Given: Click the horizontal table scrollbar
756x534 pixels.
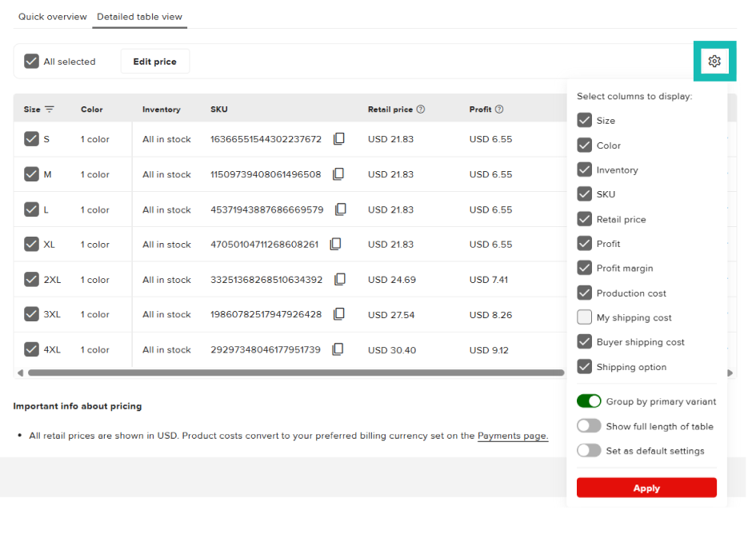Looking at the screenshot, I should click(x=296, y=373).
